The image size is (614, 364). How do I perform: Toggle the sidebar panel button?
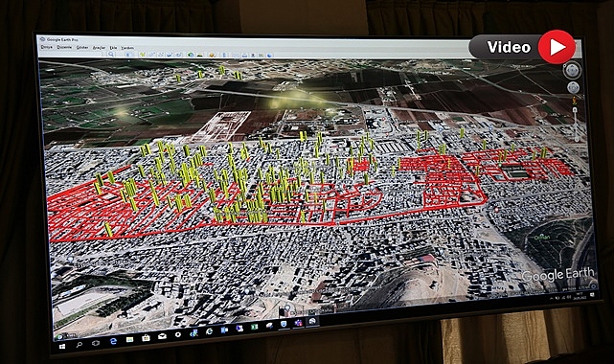click(x=128, y=54)
